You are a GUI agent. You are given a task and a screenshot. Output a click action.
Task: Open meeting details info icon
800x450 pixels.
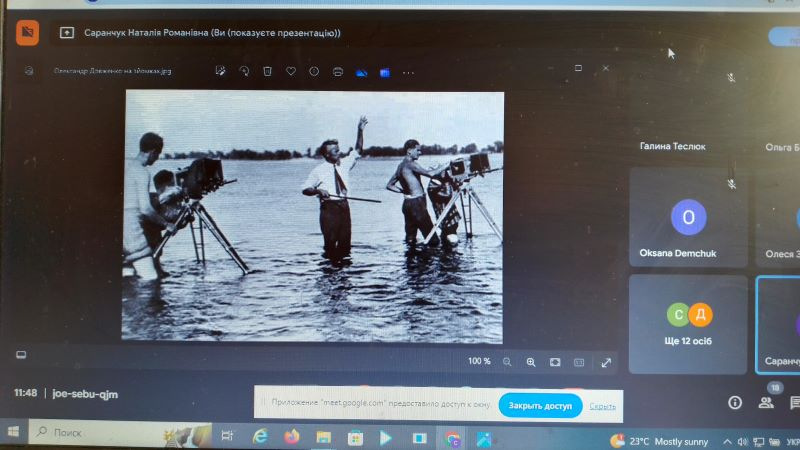pos(735,403)
